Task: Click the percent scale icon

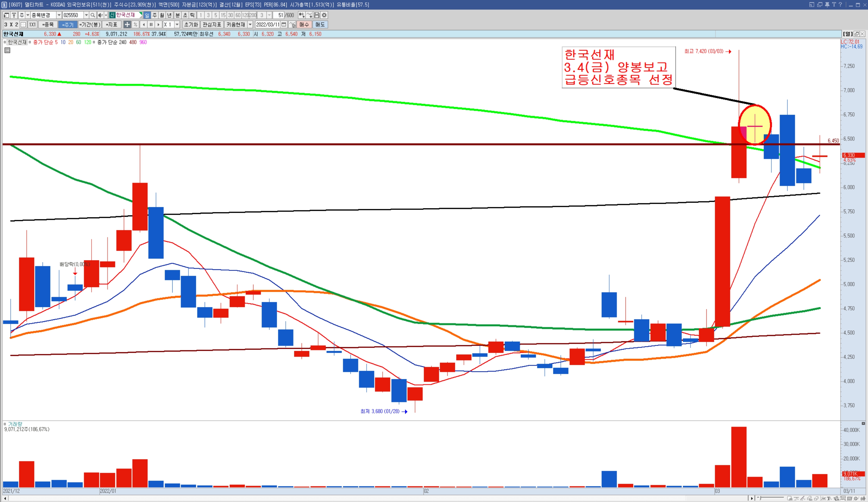Action: click(x=135, y=24)
